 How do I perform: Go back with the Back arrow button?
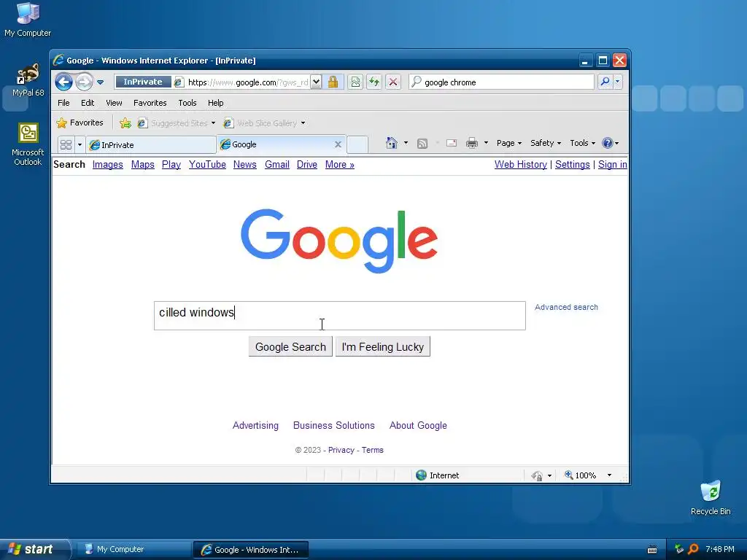64,82
